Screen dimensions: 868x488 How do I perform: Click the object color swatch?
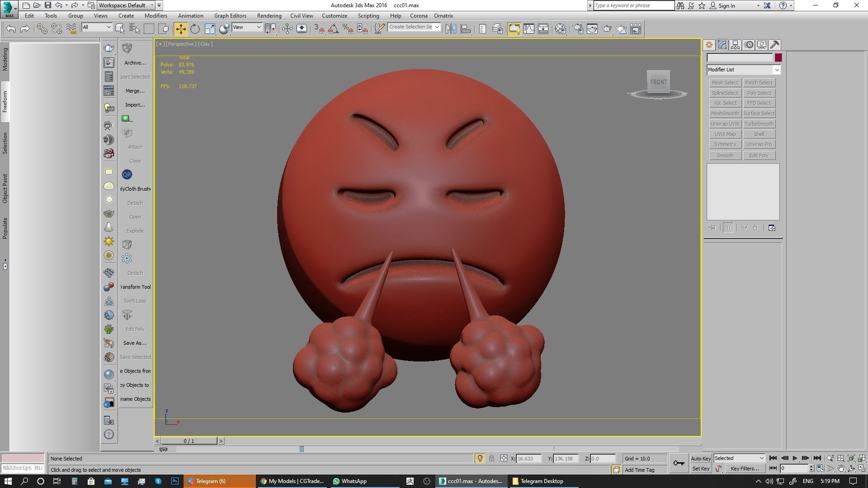point(778,57)
